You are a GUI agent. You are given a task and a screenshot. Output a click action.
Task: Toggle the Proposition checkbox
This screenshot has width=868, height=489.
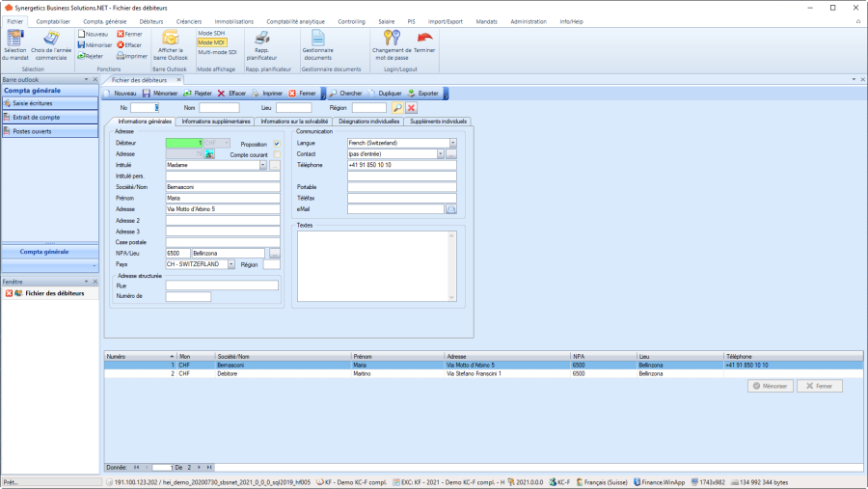(277, 144)
